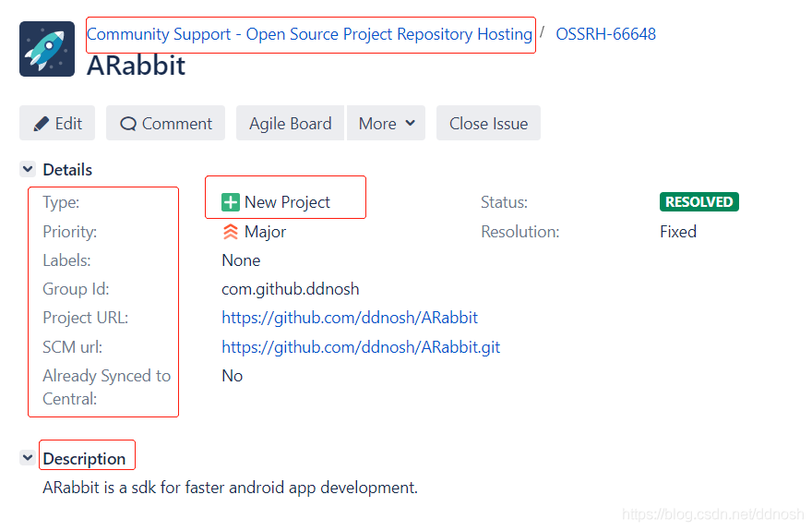Click the RESOLVED status badge
The width and height of the screenshot is (812, 531).
[x=699, y=202]
